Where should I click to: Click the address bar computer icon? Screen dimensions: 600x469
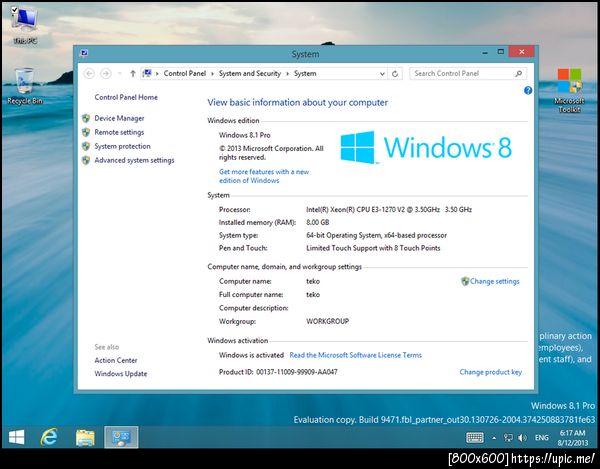pyautogui.click(x=147, y=73)
